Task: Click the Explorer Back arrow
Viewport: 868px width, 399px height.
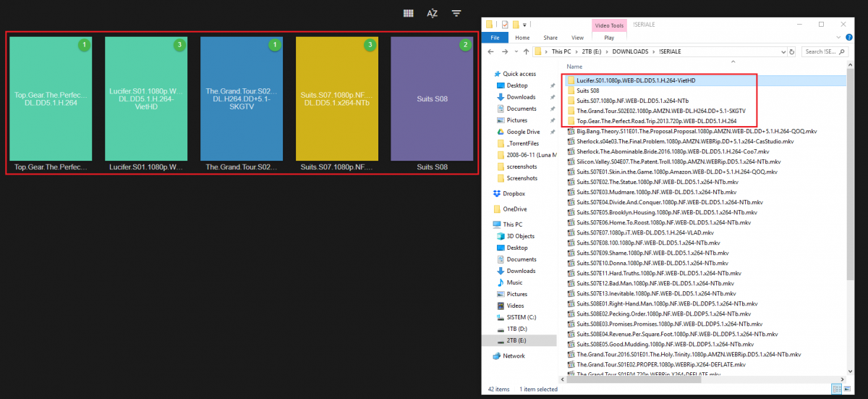Action: pos(491,52)
